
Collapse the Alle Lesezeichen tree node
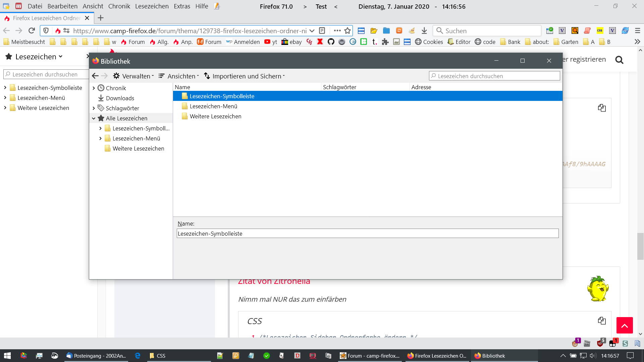(x=94, y=118)
